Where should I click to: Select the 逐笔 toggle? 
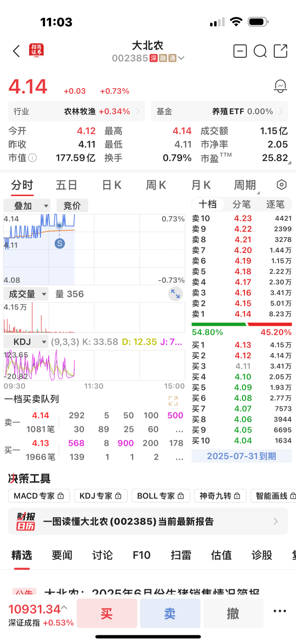pyautogui.click(x=275, y=204)
